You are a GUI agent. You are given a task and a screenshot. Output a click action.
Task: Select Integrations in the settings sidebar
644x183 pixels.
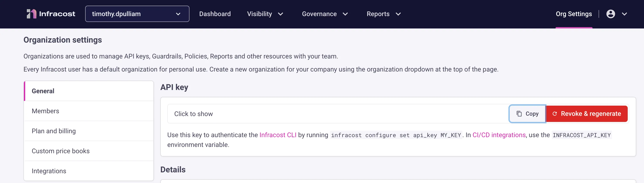(49, 171)
